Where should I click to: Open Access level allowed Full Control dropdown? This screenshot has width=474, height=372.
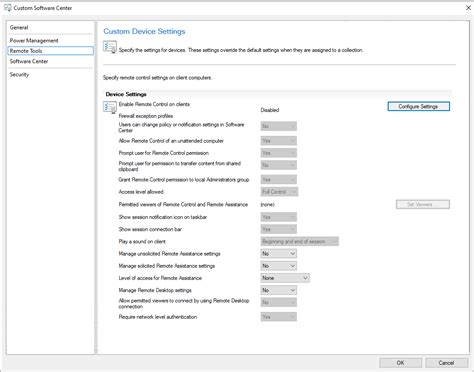279,192
